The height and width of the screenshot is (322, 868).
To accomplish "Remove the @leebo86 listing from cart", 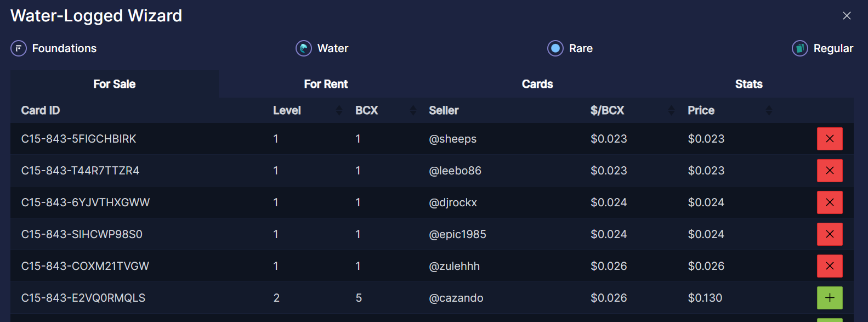I will coord(830,171).
